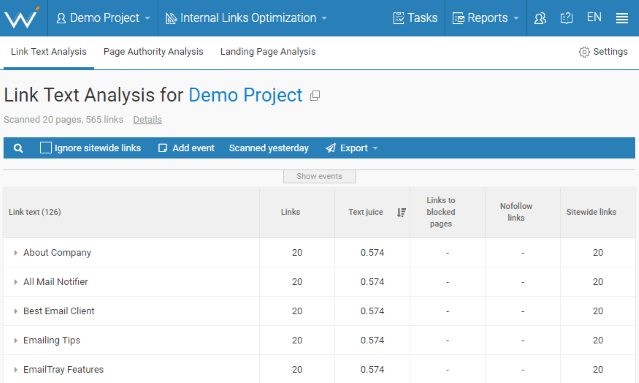The width and height of the screenshot is (639, 383).
Task: Open the Tasks page
Action: [x=415, y=18]
